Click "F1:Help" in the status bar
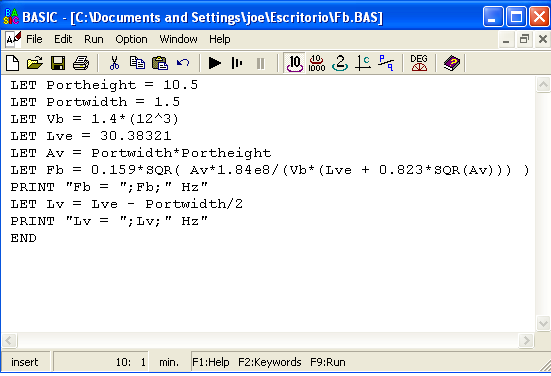This screenshot has width=551, height=376. [211, 362]
